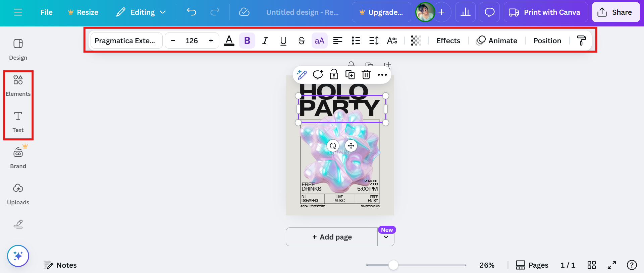The image size is (644, 273).
Task: Add collaborator with the plus icon
Action: tap(441, 12)
